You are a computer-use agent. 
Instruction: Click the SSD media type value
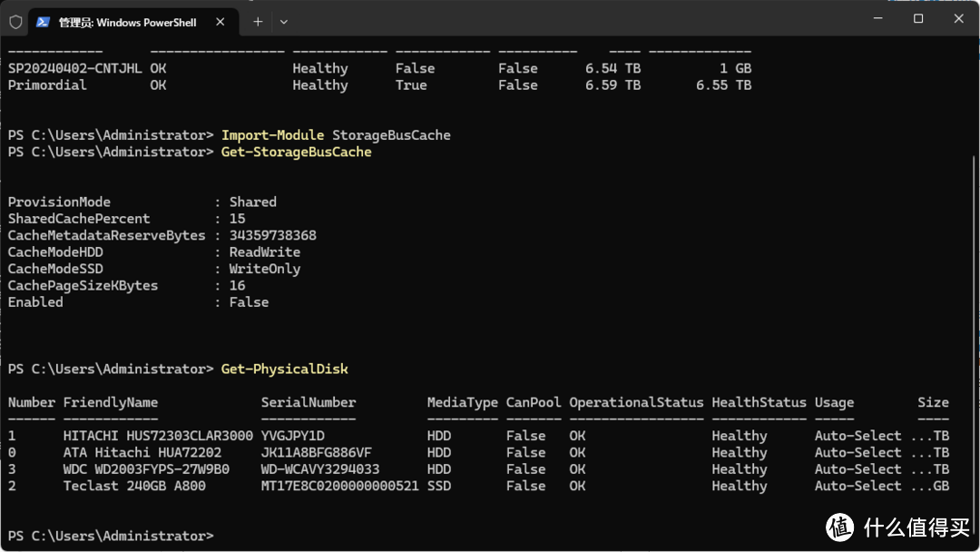tap(439, 486)
